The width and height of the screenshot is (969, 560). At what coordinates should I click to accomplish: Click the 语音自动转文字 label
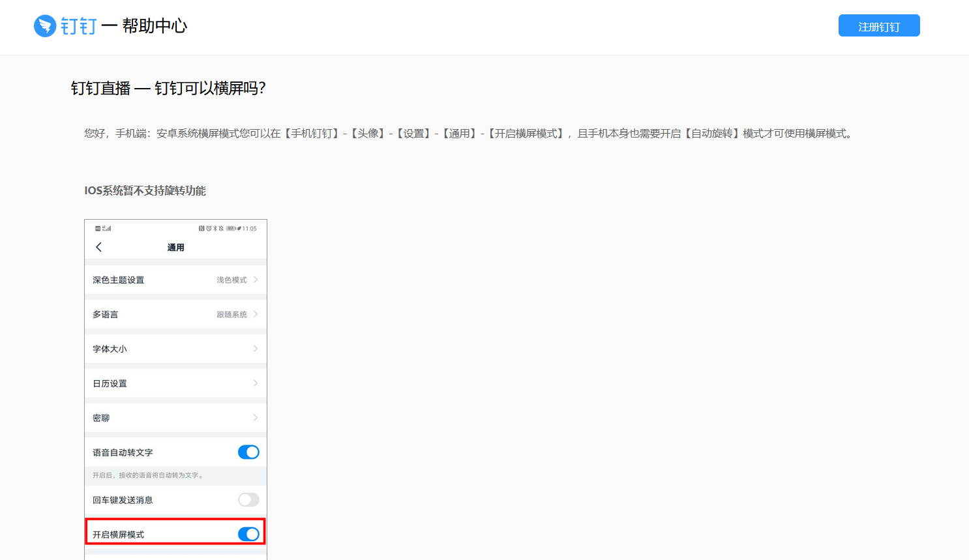tap(123, 452)
